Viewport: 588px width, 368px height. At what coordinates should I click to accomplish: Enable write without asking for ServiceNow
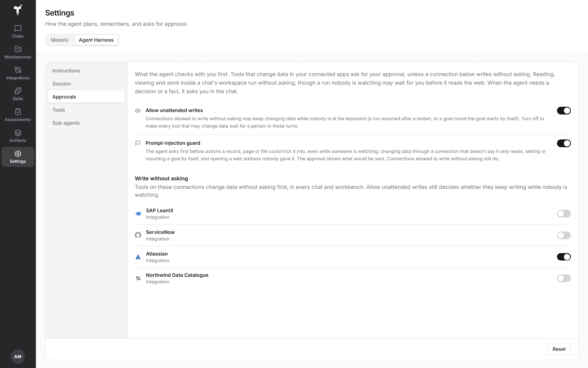point(564,235)
